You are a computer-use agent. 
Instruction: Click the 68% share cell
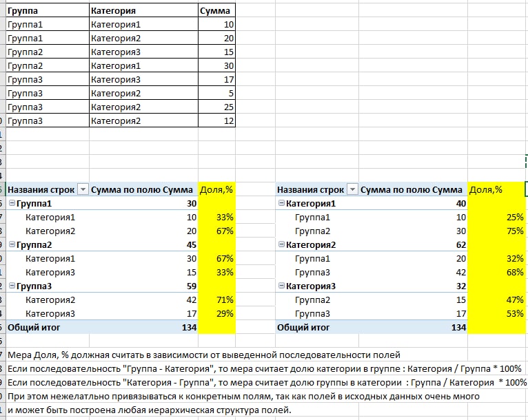pyautogui.click(x=496, y=272)
